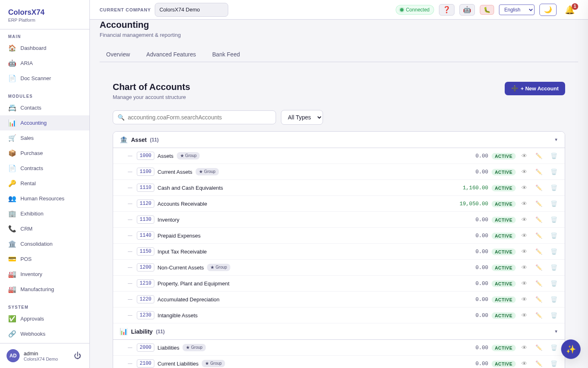Image resolution: width=588 pixels, height=368 pixels.
Task: Delete the Accounts Receivable account
Action: [x=554, y=204]
